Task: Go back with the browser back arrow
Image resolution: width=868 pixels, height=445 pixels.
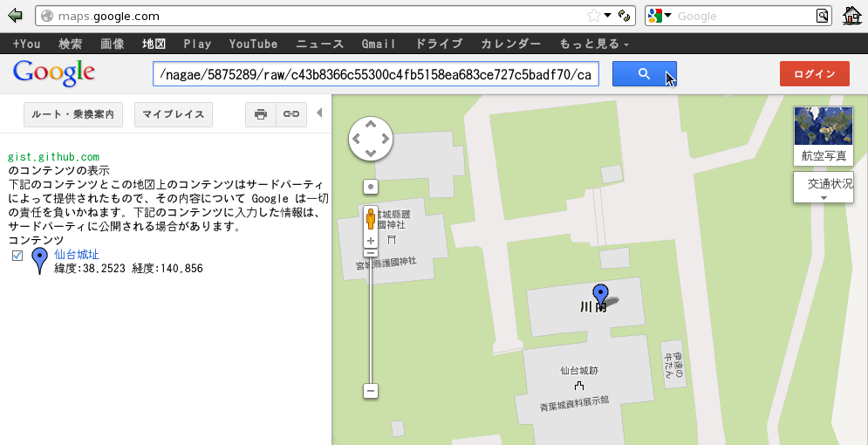Action: (15, 16)
